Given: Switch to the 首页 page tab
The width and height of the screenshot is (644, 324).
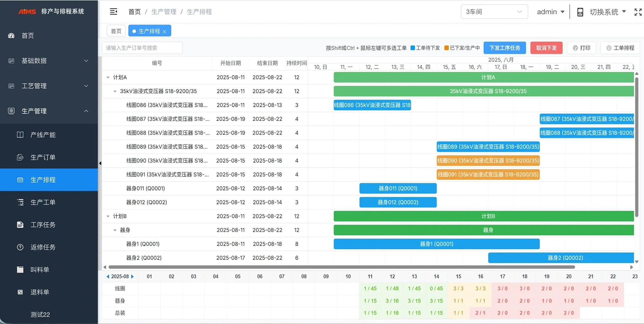Looking at the screenshot, I should pos(116,31).
